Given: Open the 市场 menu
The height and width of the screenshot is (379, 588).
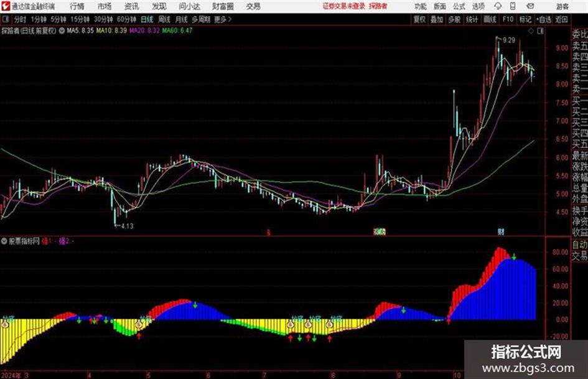Looking at the screenshot, I should pos(105,6).
